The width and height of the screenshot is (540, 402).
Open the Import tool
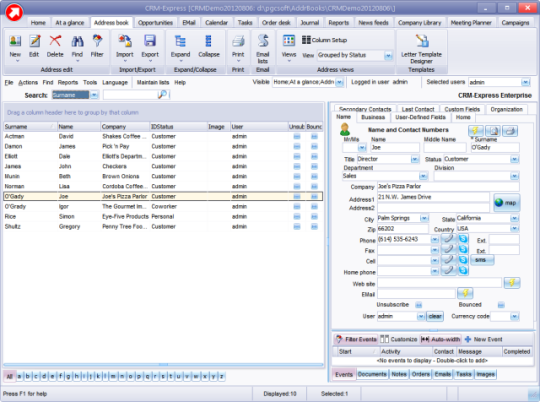[125, 41]
